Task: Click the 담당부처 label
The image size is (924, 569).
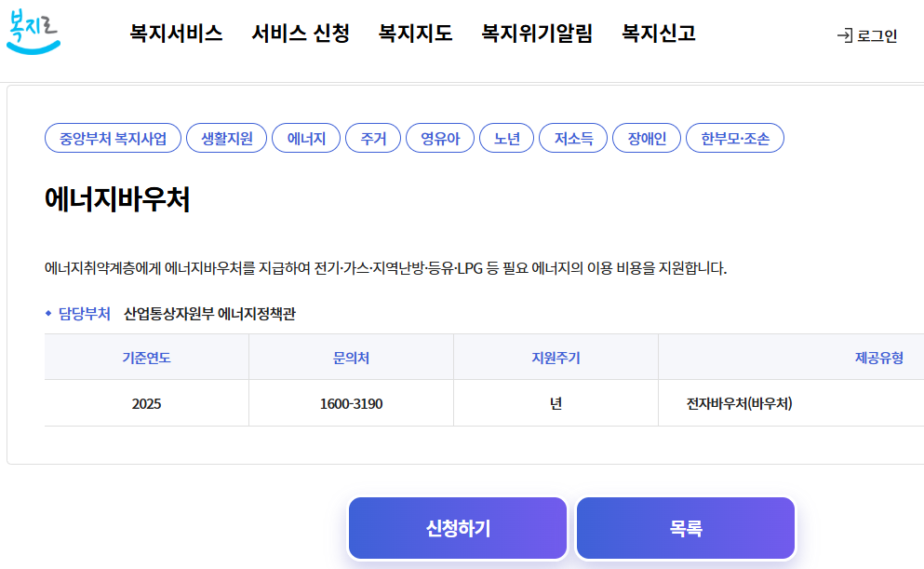Action: click(85, 313)
